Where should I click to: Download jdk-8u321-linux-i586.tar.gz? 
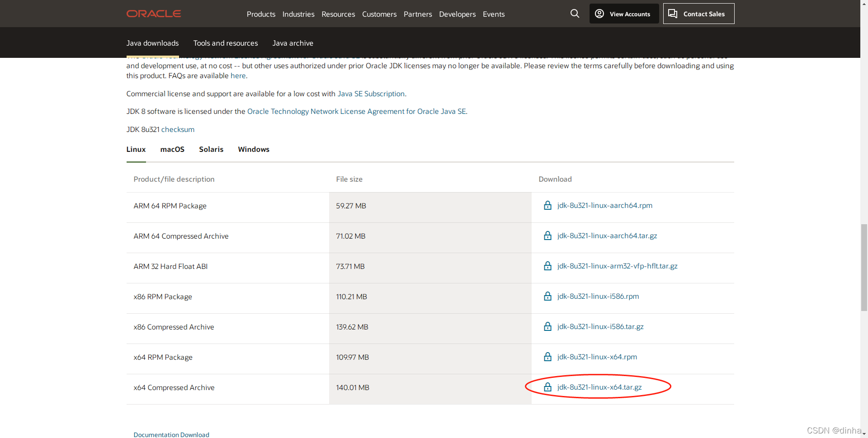coord(600,326)
